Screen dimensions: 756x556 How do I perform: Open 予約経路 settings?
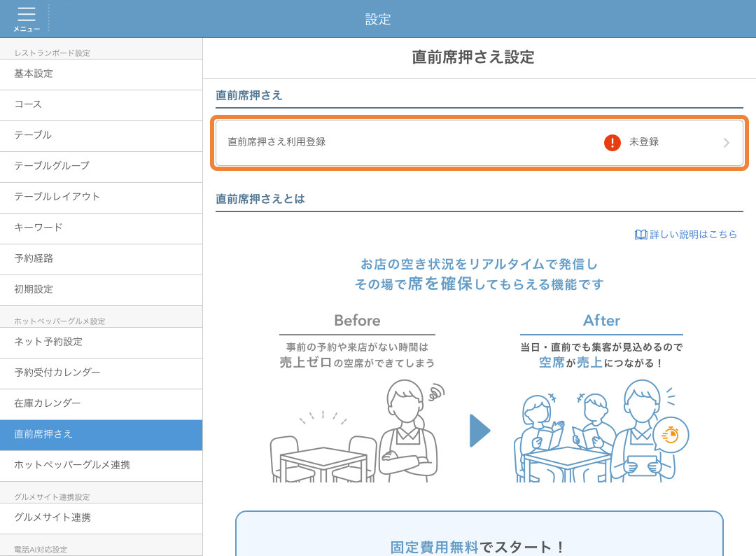tap(101, 259)
